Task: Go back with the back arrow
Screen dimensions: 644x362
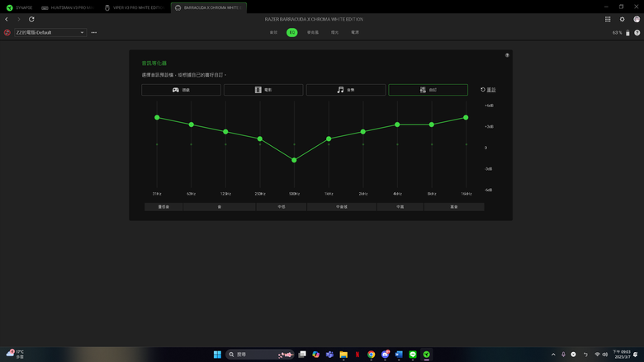Action: point(7,19)
